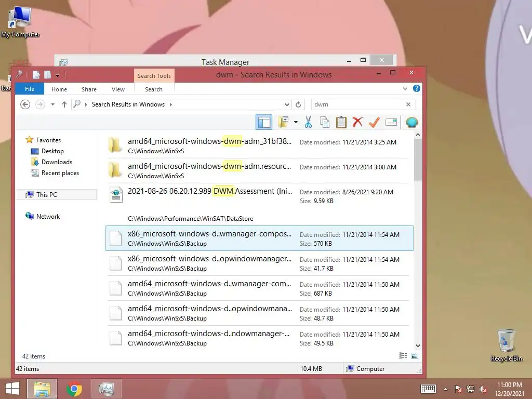Switch to large thumbnails view icon
This screenshot has width=532, height=399.
(x=414, y=355)
